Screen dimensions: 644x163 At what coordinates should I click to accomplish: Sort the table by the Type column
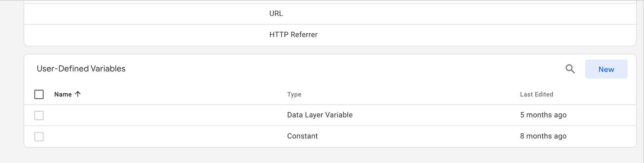pyautogui.click(x=294, y=94)
